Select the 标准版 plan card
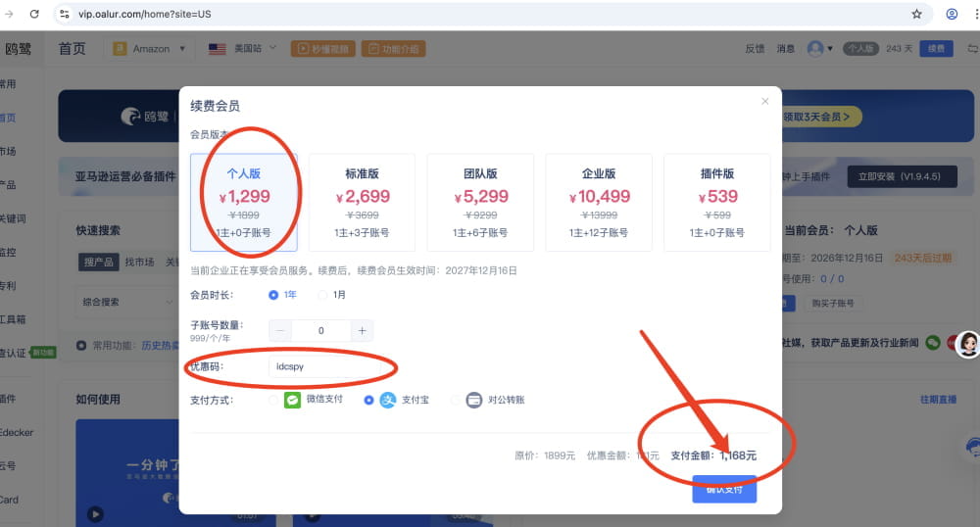Image resolution: width=980 pixels, height=527 pixels. pyautogui.click(x=362, y=202)
